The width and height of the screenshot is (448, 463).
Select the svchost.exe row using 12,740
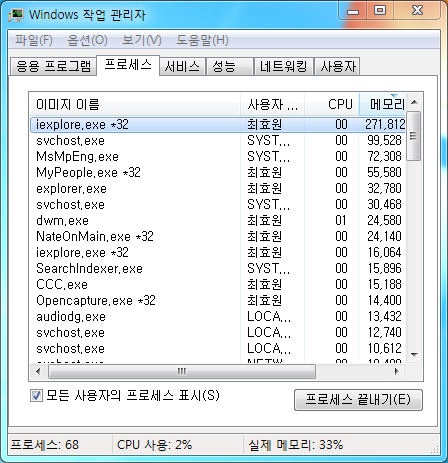click(218, 332)
